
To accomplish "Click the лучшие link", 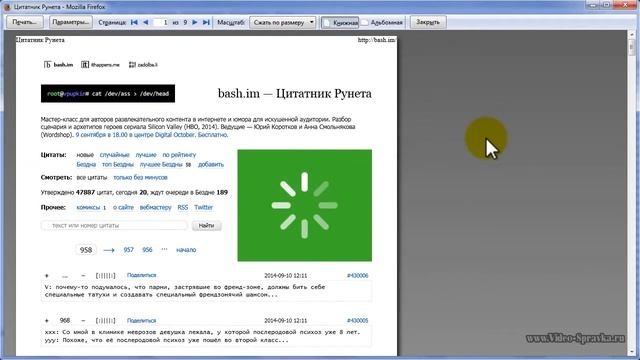I will (x=146, y=155).
